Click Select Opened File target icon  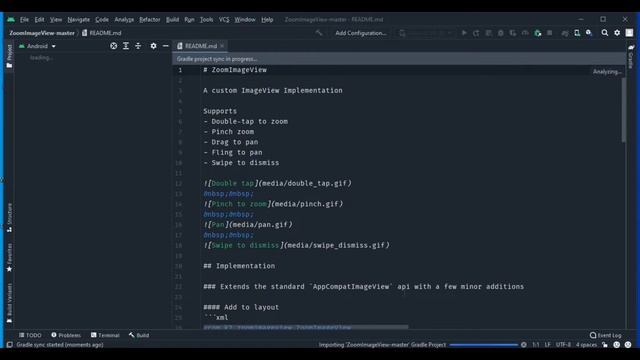[x=113, y=46]
